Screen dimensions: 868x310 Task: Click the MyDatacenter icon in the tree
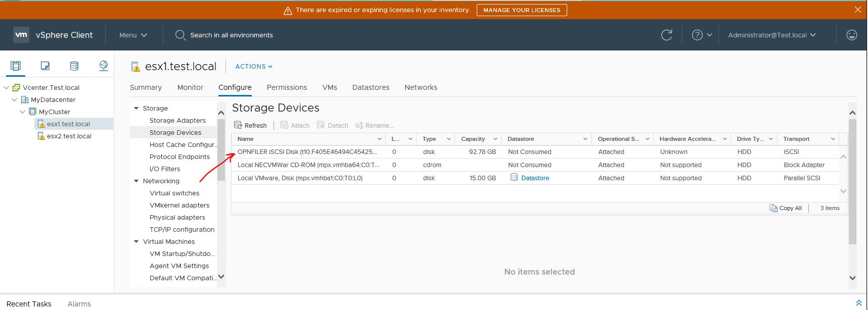(x=25, y=99)
